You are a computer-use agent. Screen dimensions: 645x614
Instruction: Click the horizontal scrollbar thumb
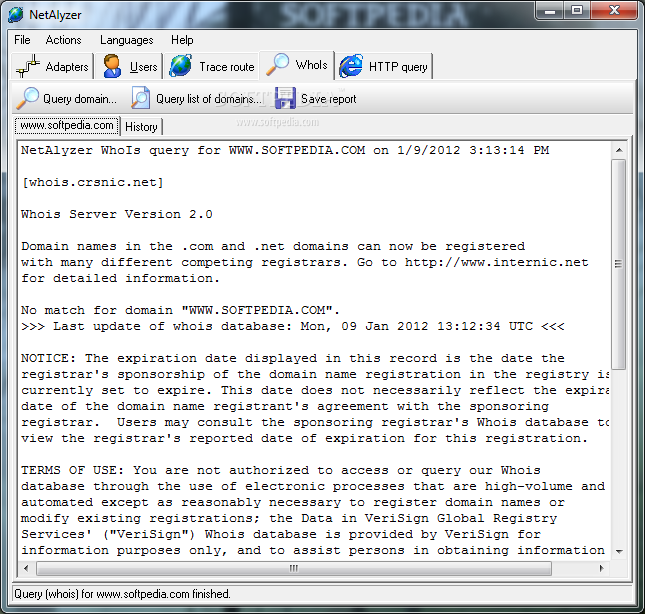294,568
